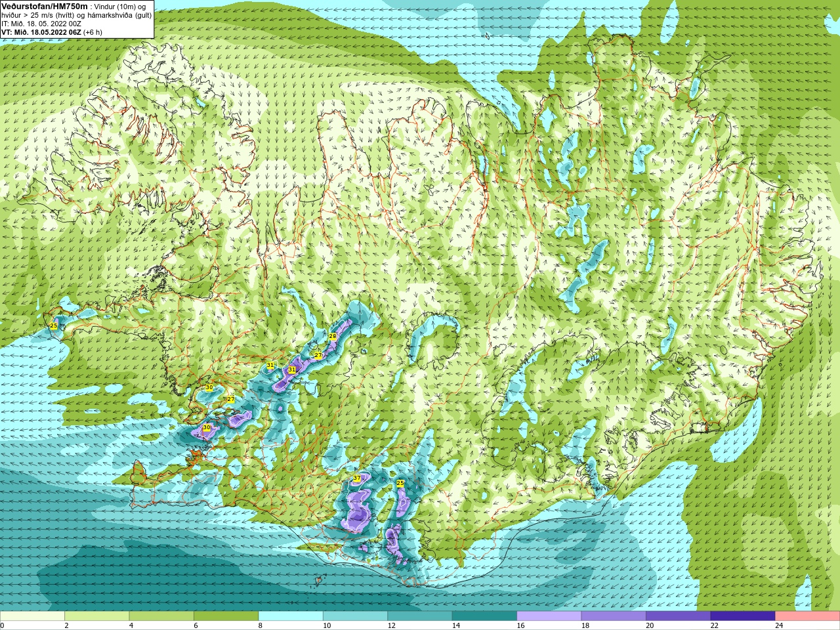Click the legend scale value '0'
The image size is (840, 630).
tap(2, 625)
